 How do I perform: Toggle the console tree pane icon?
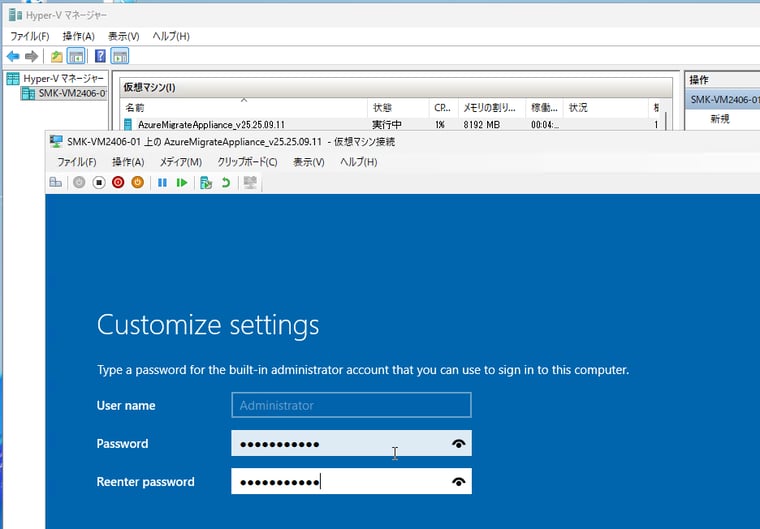[76, 56]
